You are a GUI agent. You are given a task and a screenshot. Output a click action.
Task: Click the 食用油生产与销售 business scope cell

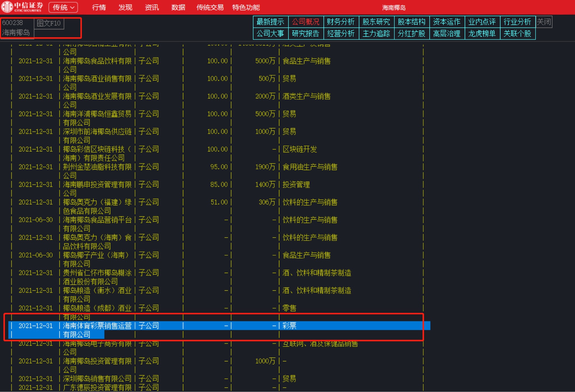click(310, 167)
